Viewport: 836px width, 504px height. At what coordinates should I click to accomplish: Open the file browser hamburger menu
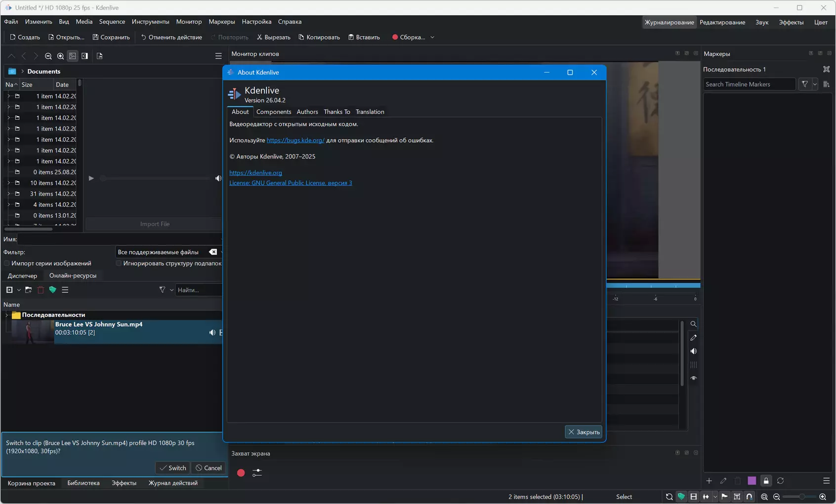tap(218, 56)
